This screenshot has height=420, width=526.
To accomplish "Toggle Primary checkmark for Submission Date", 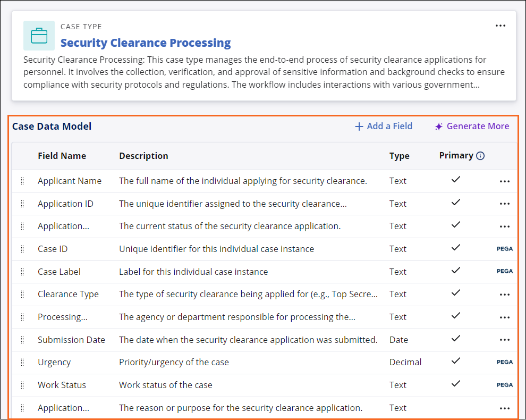I will click(x=455, y=339).
